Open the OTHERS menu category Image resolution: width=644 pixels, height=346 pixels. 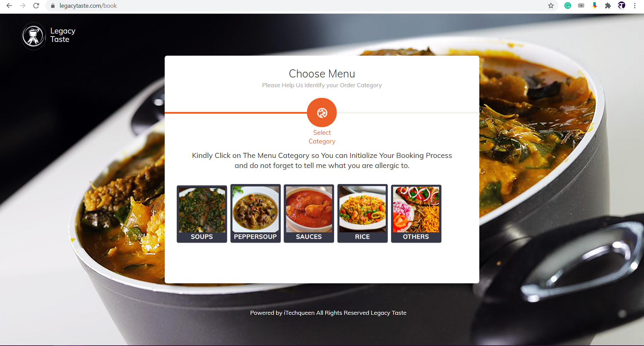416,214
